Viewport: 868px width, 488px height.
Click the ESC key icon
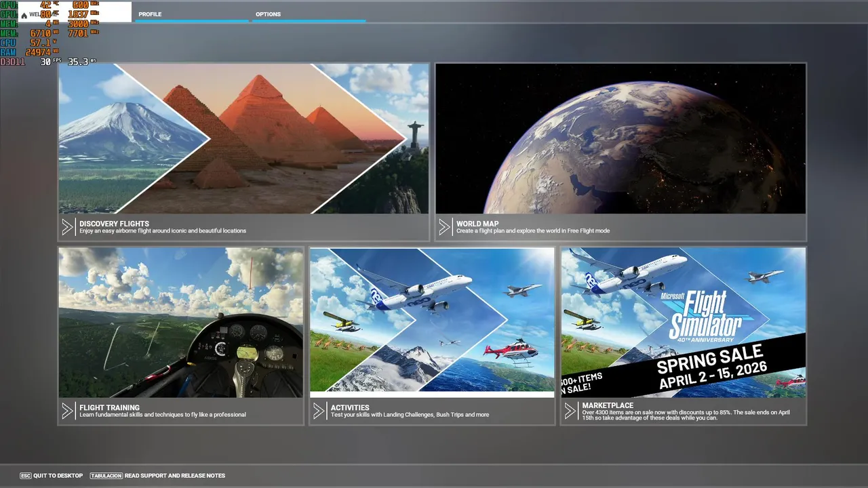pos(26,476)
